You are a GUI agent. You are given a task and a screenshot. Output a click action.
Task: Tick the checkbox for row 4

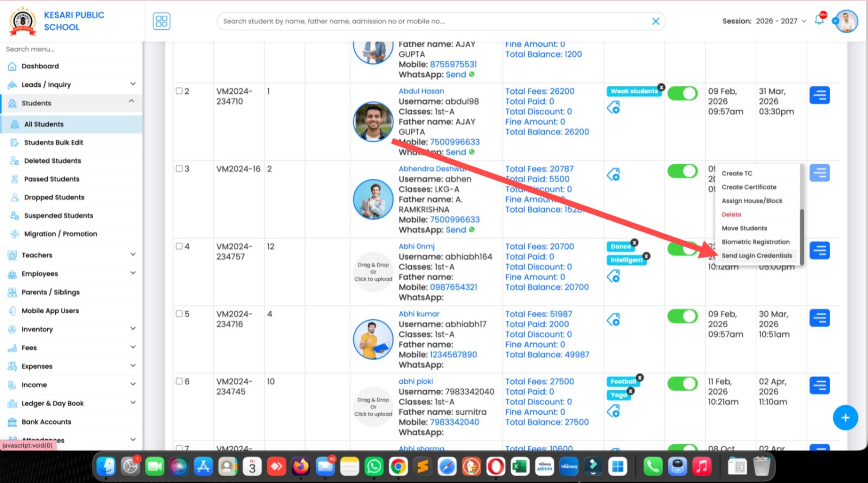point(179,246)
